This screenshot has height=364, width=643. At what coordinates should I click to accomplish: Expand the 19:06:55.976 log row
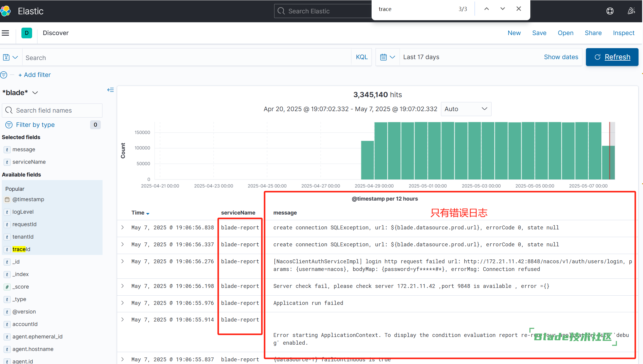pos(122,303)
